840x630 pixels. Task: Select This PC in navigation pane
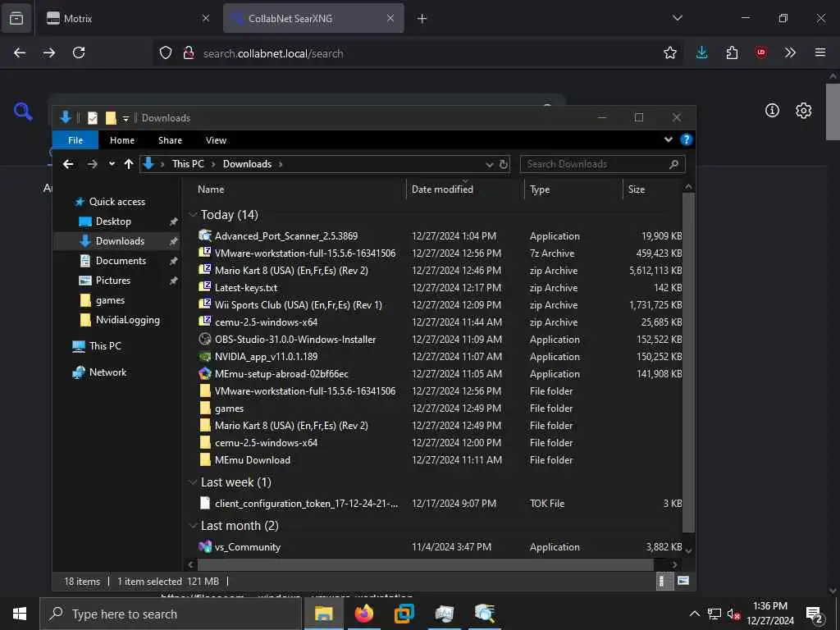(x=105, y=346)
